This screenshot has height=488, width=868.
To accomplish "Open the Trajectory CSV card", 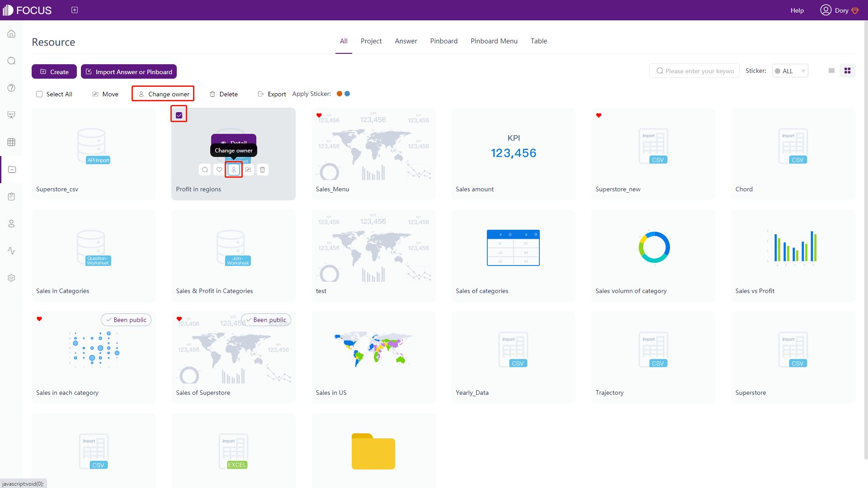I will pos(653,357).
